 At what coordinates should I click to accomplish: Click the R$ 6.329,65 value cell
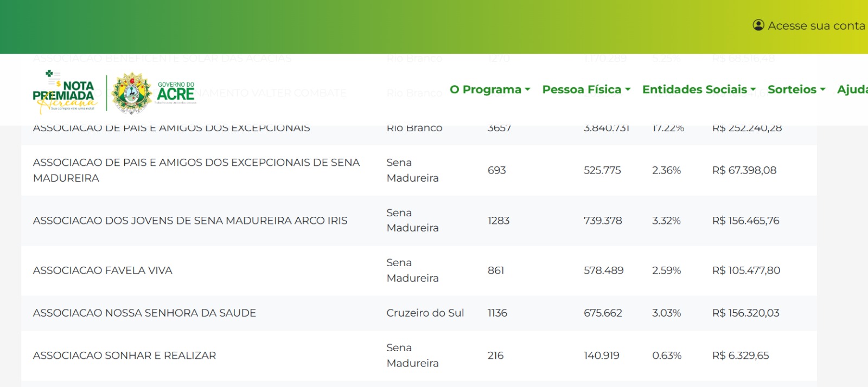(740, 356)
